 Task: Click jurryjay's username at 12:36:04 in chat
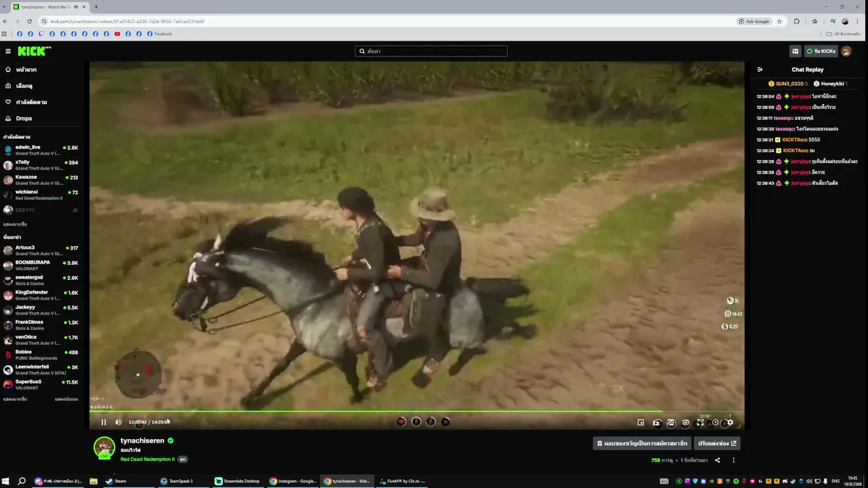(x=800, y=96)
